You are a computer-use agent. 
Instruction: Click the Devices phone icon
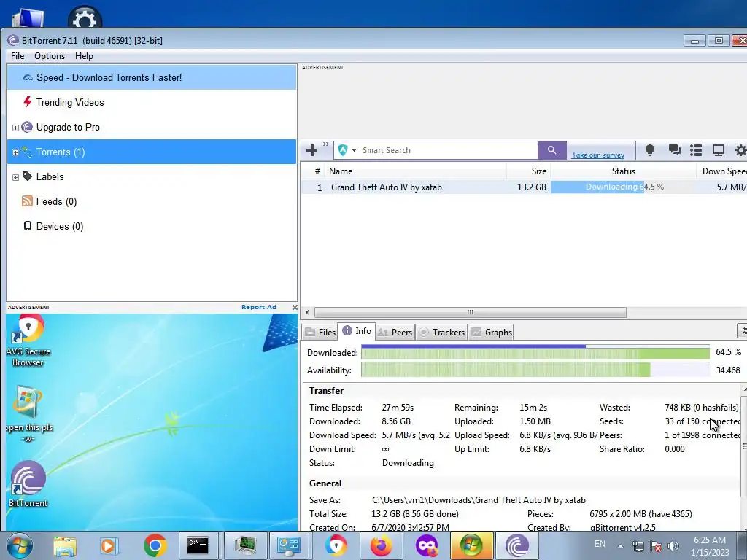pos(28,226)
